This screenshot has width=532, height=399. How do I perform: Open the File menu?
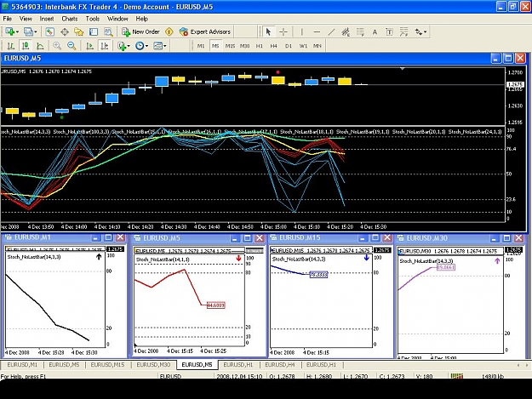[x=7, y=19]
